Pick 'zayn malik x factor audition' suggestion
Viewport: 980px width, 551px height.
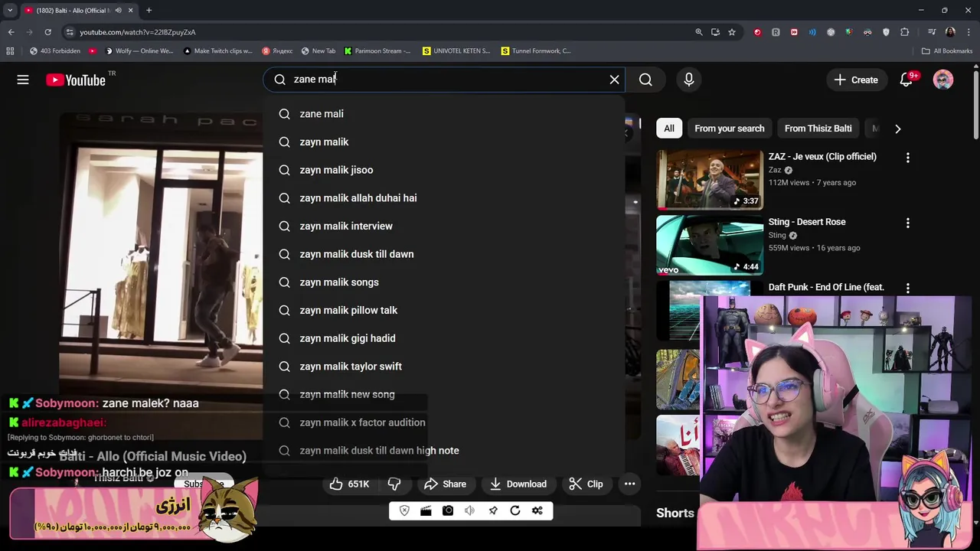[444, 422]
